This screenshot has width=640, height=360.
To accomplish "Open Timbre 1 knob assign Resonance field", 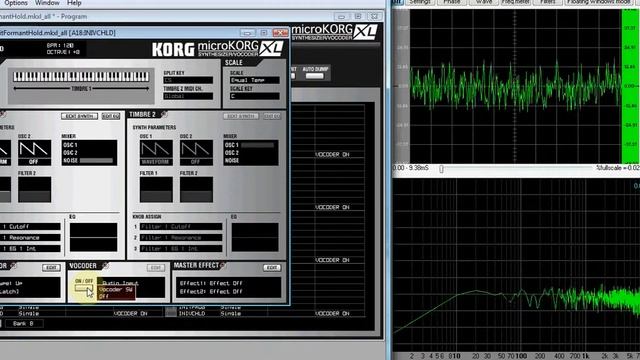I will [31, 238].
